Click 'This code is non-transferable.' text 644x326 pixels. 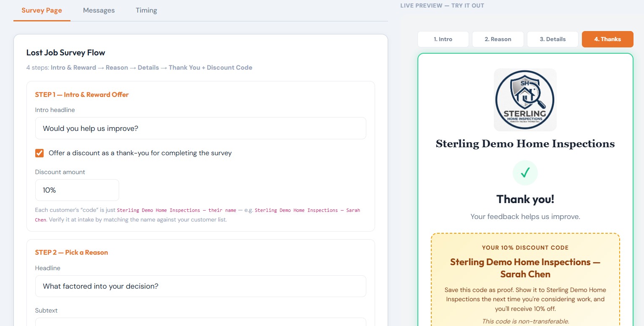tap(525, 321)
